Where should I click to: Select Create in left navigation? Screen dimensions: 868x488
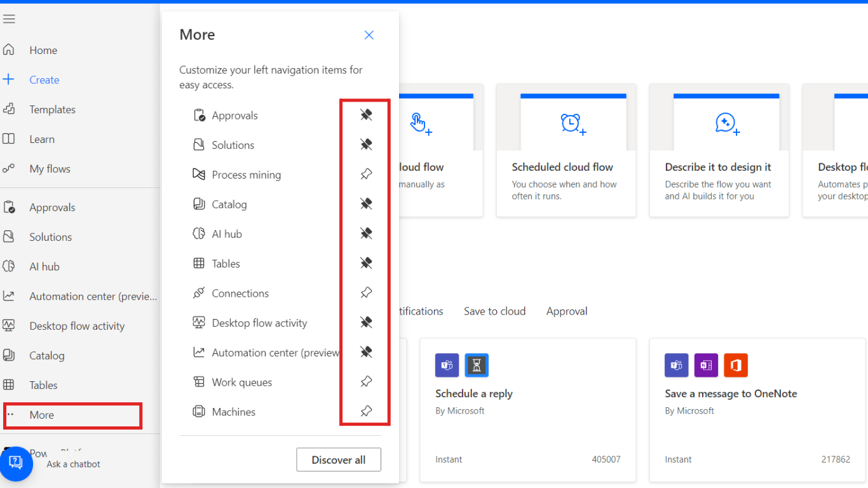click(x=44, y=79)
